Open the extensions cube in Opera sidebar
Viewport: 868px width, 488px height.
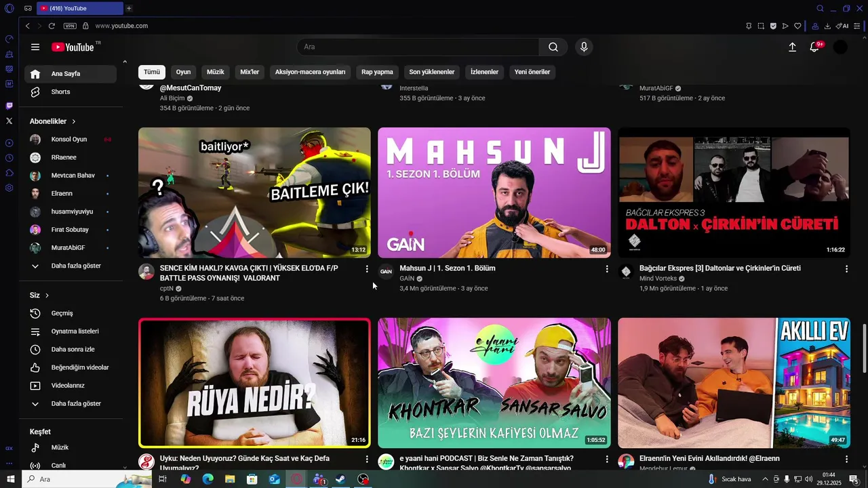[x=9, y=173]
